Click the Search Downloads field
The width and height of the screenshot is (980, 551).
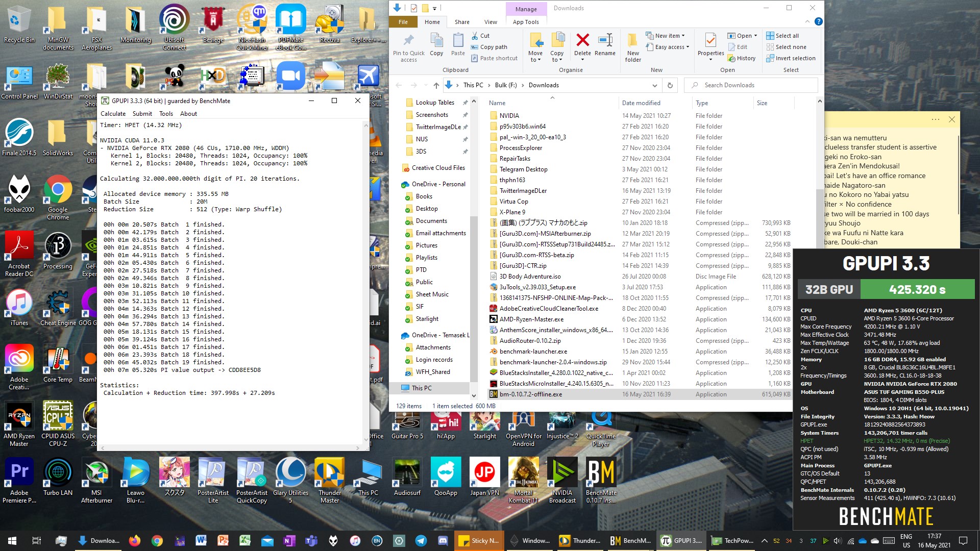[750, 85]
